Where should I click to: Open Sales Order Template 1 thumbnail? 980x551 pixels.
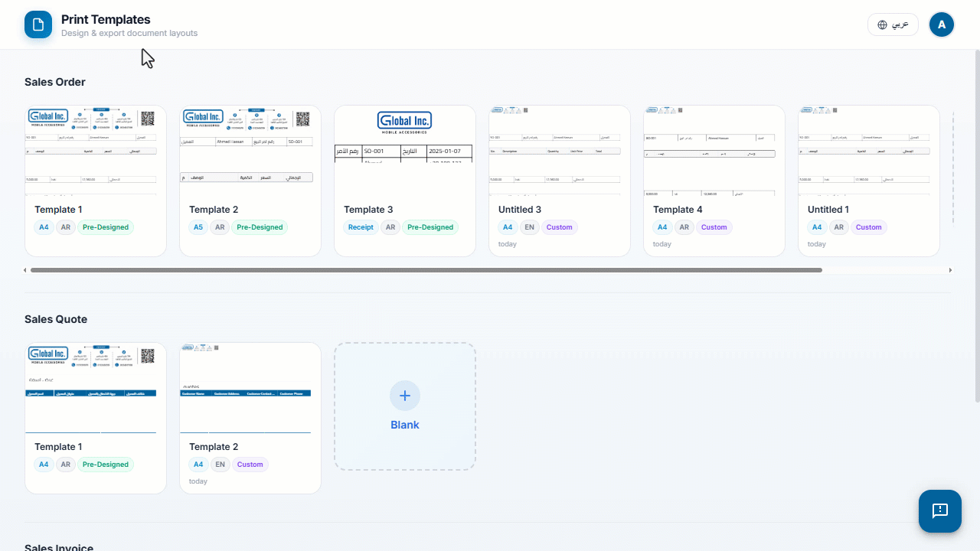coord(96,151)
